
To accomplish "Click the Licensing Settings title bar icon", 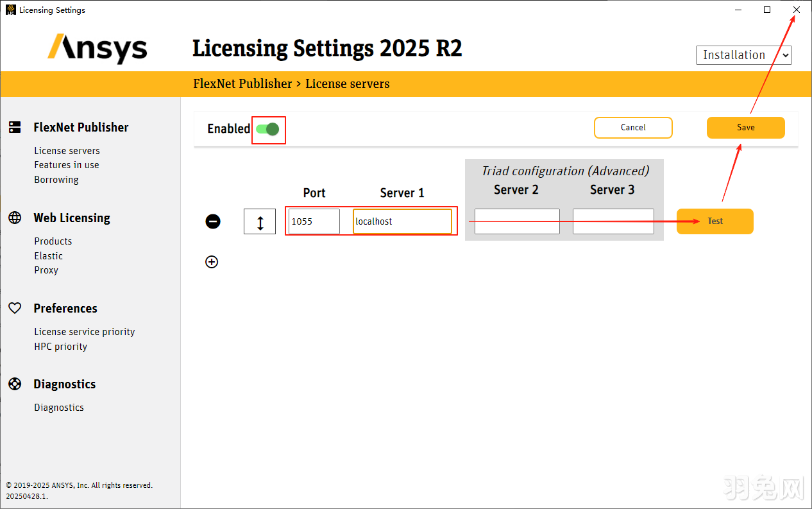I will [x=10, y=10].
